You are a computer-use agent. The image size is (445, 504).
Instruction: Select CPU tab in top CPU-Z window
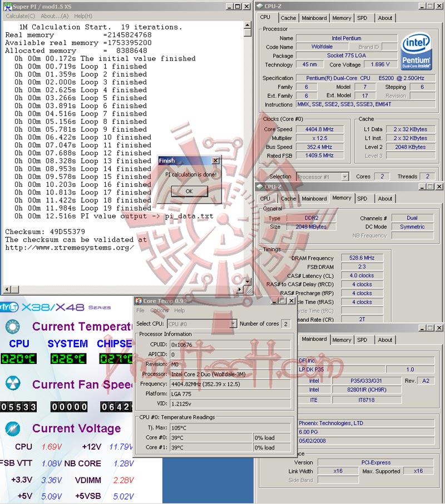tap(265, 17)
